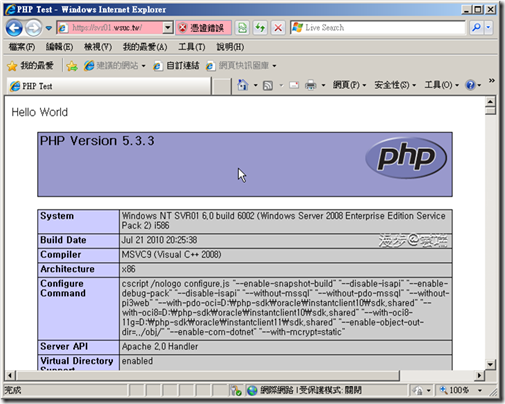The height and width of the screenshot is (404, 505).
Task: Click the Back navigation arrow button
Action: (x=14, y=28)
